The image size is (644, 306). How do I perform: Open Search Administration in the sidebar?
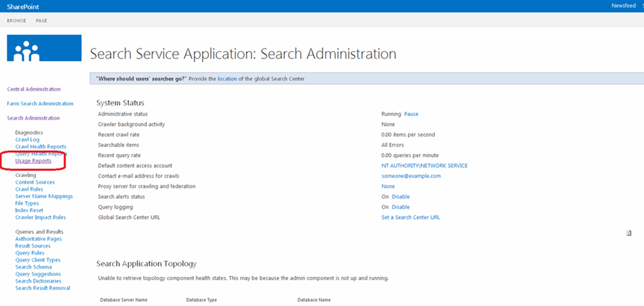click(x=33, y=117)
